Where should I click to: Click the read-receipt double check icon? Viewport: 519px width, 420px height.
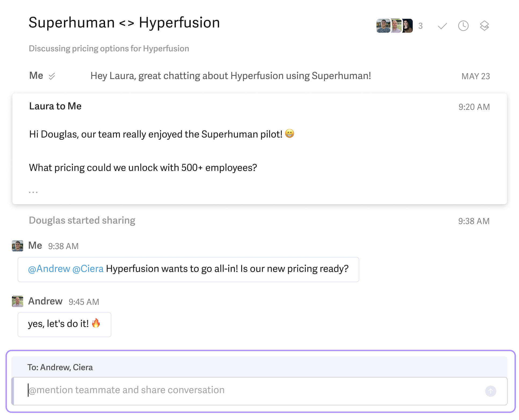(52, 76)
